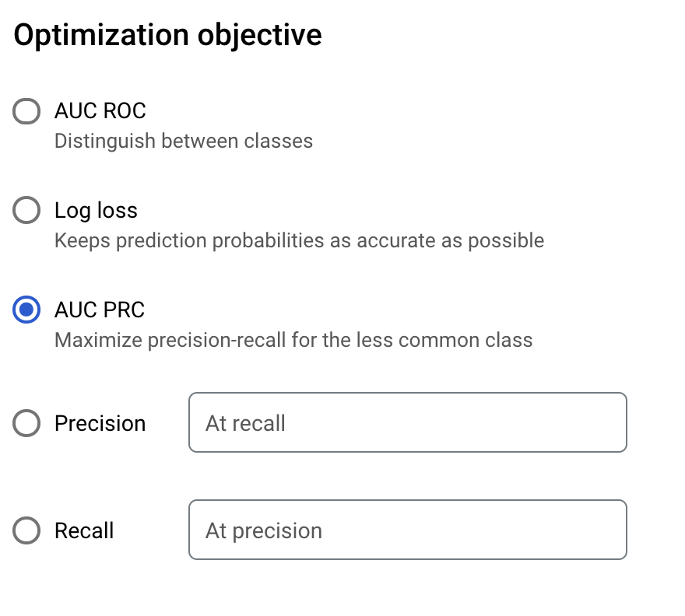Click the prediction probabilities description text

point(298,240)
